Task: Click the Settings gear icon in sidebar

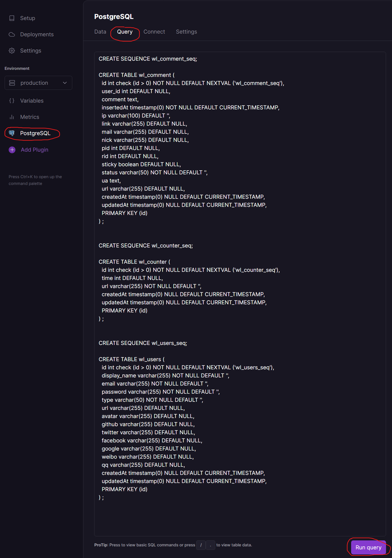Action: click(12, 51)
